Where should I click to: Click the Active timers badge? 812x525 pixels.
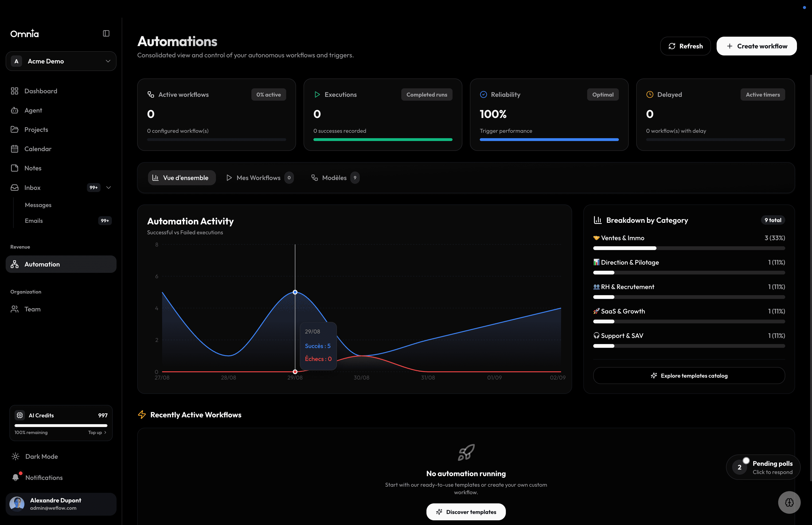pyautogui.click(x=763, y=94)
